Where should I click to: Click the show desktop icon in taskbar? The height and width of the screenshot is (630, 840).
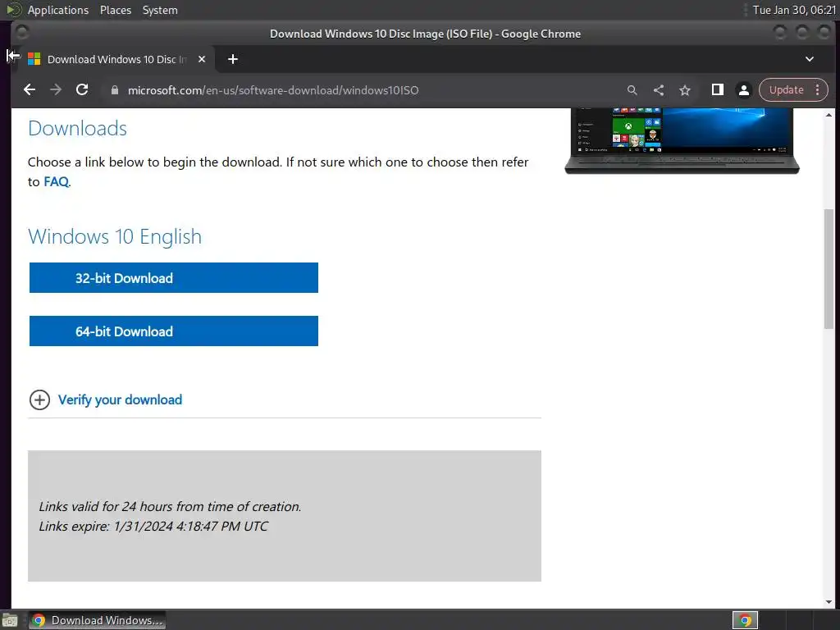(10, 620)
